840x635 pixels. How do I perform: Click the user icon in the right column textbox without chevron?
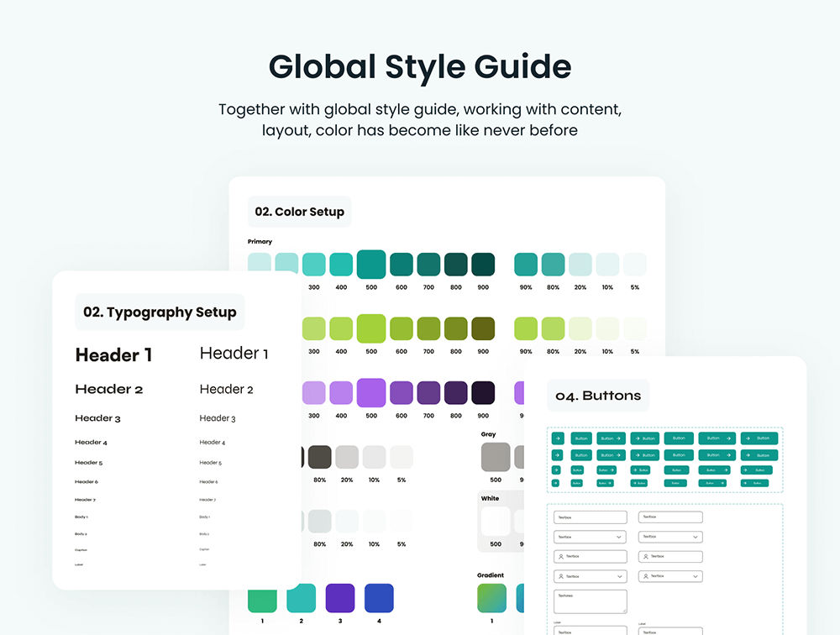(x=645, y=556)
